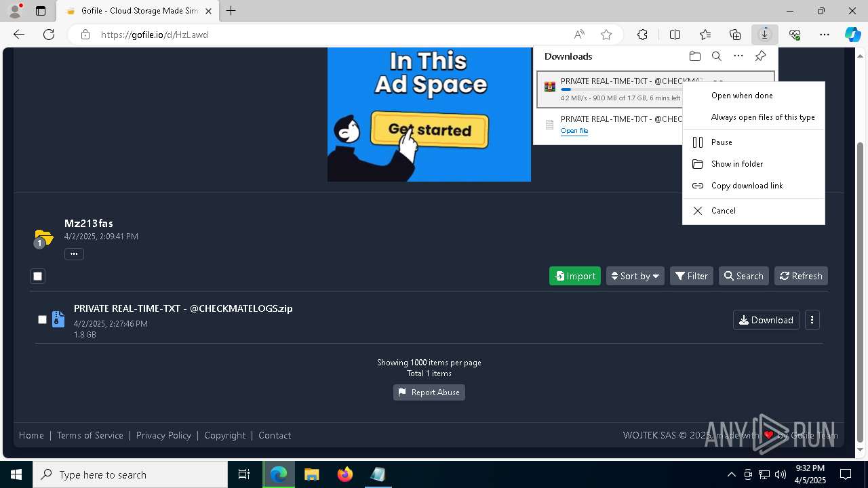Activate Read aloud icon
This screenshot has height=488, width=868.
pos(579,35)
